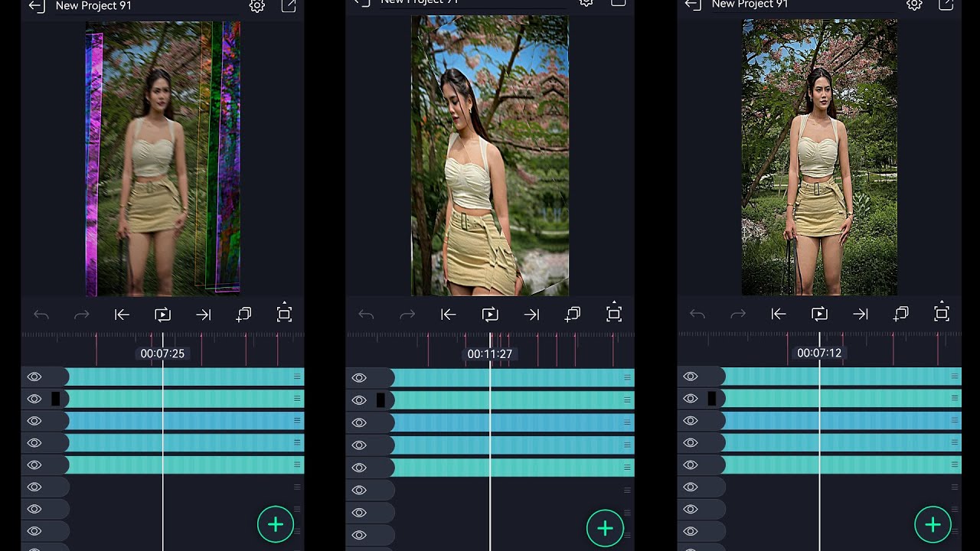Toggle fullscreen preview in the 00:11:27 editor
This screenshot has height=551, width=980.
[x=613, y=313]
